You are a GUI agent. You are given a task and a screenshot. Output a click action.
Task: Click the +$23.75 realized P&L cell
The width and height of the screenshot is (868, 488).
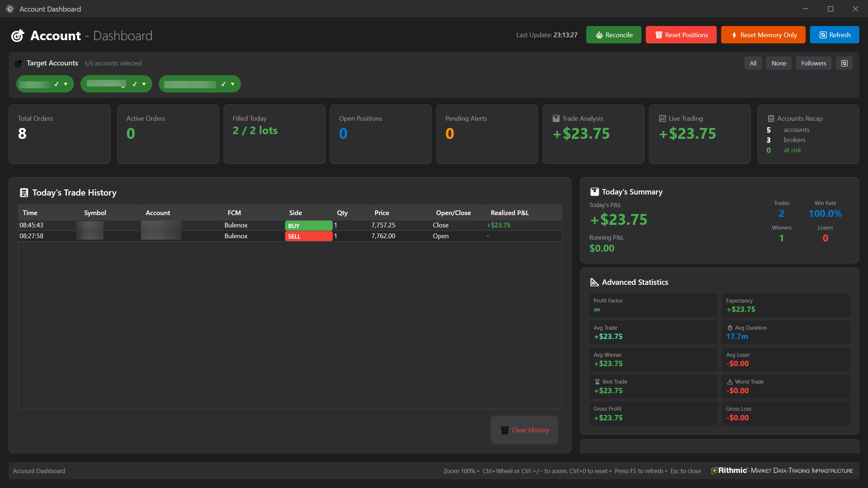pos(498,225)
